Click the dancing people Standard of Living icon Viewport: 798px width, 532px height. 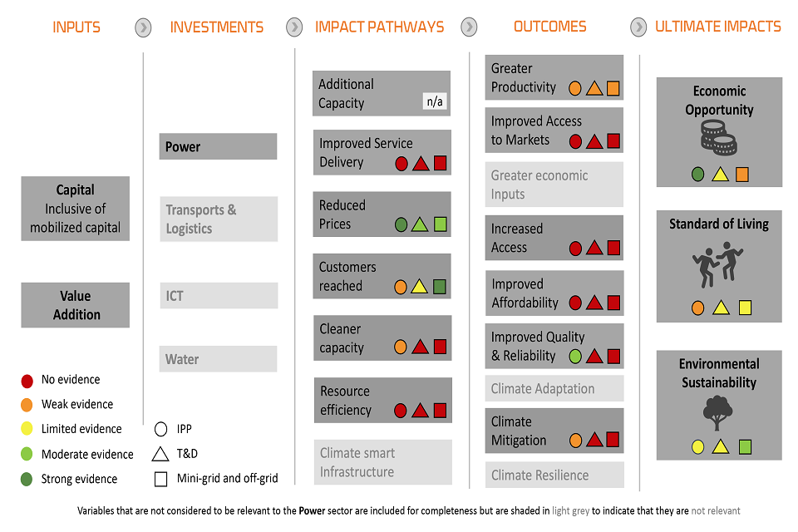pos(718,265)
